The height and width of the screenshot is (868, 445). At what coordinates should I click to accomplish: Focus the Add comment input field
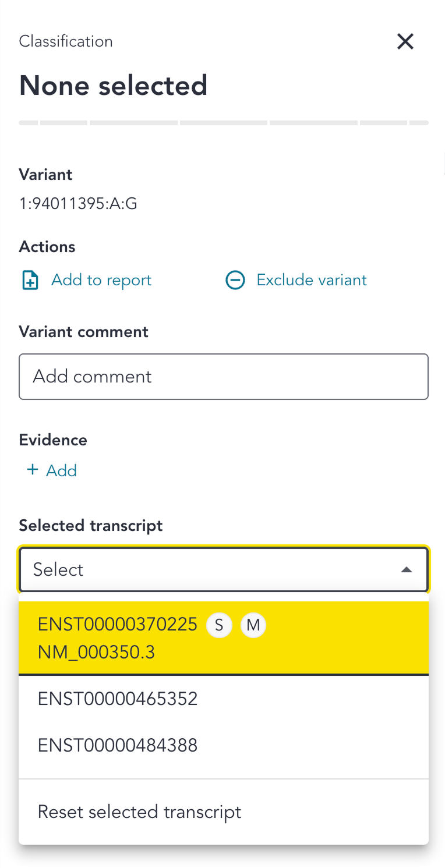(x=224, y=377)
